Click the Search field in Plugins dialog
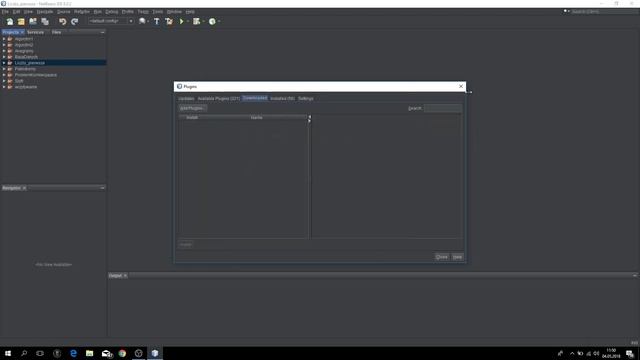Image resolution: width=640 pixels, height=360 pixels. click(x=443, y=109)
